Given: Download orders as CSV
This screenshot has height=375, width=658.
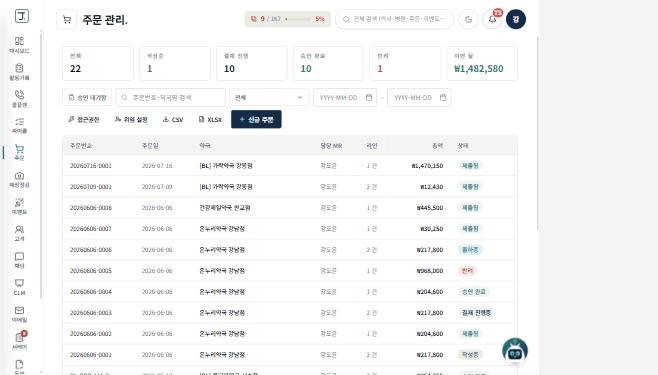Looking at the screenshot, I should 173,120.
